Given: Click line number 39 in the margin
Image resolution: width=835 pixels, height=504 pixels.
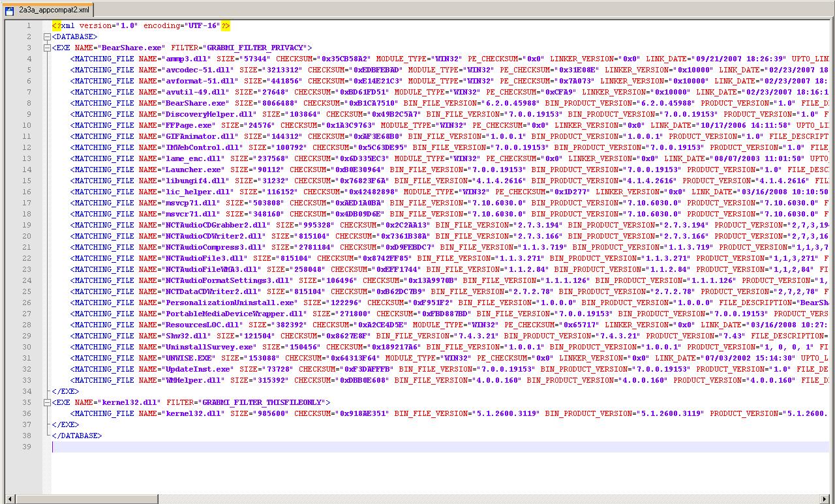Looking at the screenshot, I should click(x=27, y=447).
